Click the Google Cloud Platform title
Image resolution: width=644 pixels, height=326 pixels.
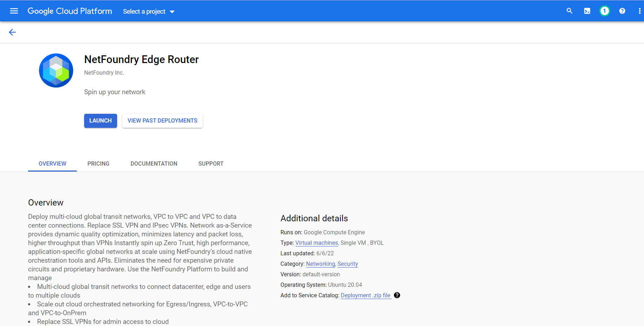point(70,11)
